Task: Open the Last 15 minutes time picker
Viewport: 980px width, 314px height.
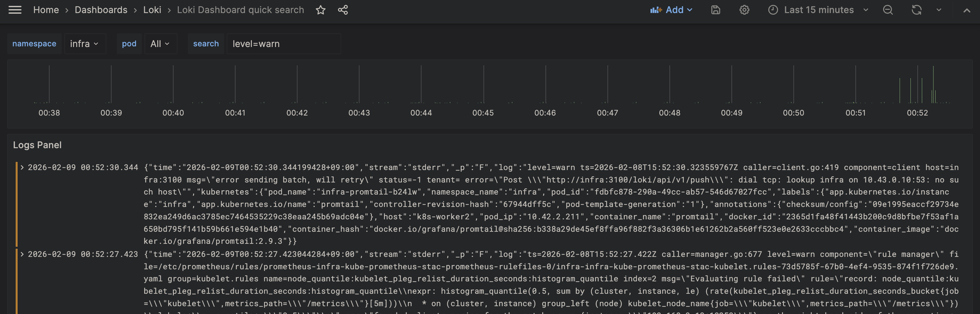Action: [x=818, y=10]
